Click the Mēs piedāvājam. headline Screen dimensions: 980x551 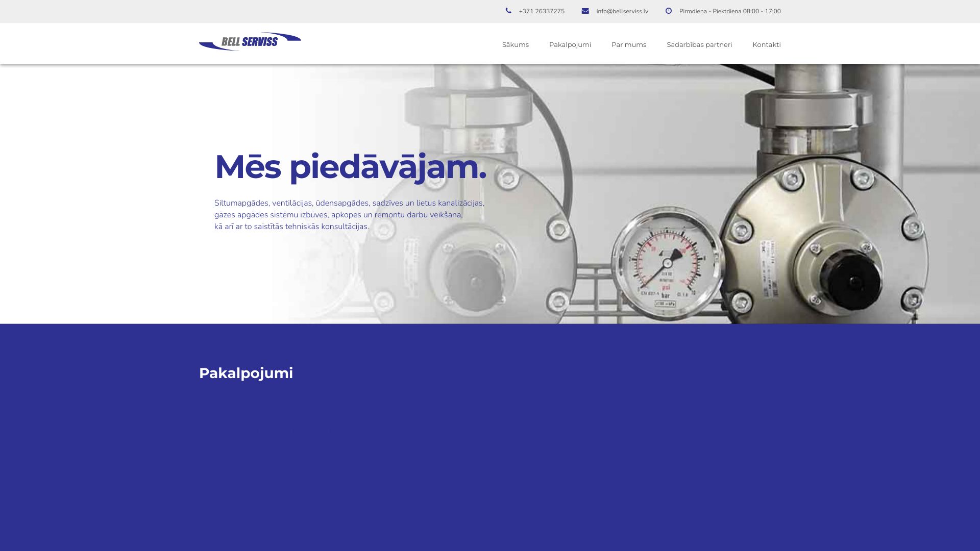coord(350,167)
